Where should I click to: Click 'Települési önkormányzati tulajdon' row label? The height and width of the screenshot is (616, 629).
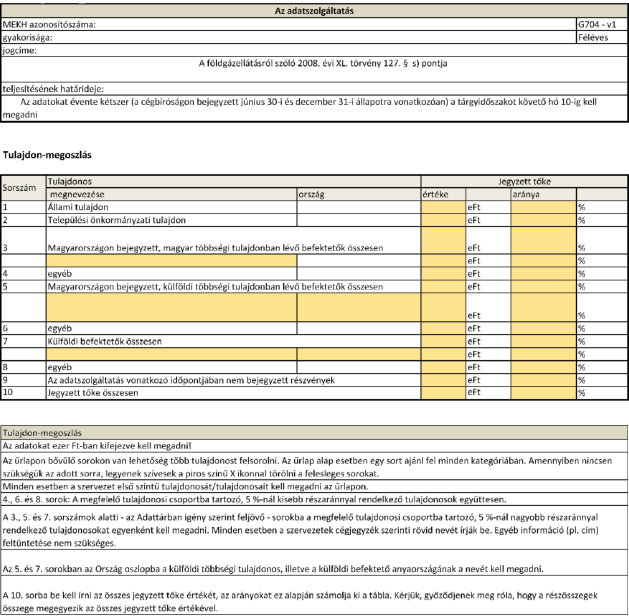(117, 220)
